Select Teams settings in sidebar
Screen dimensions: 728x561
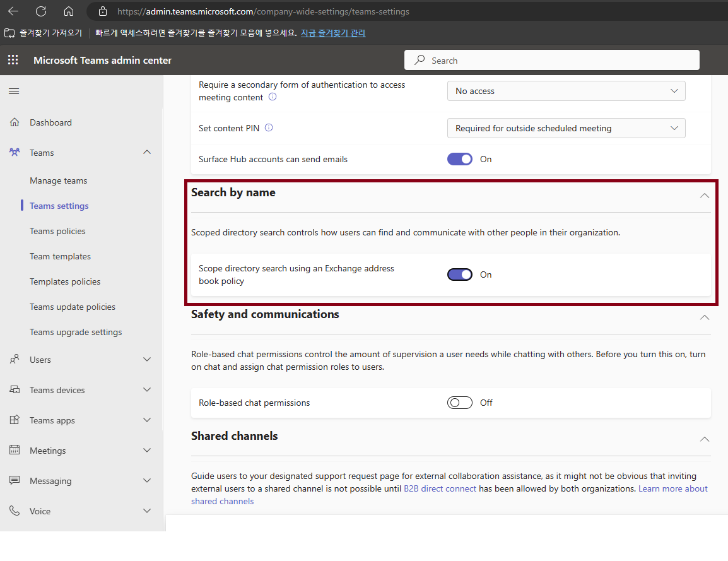(59, 206)
